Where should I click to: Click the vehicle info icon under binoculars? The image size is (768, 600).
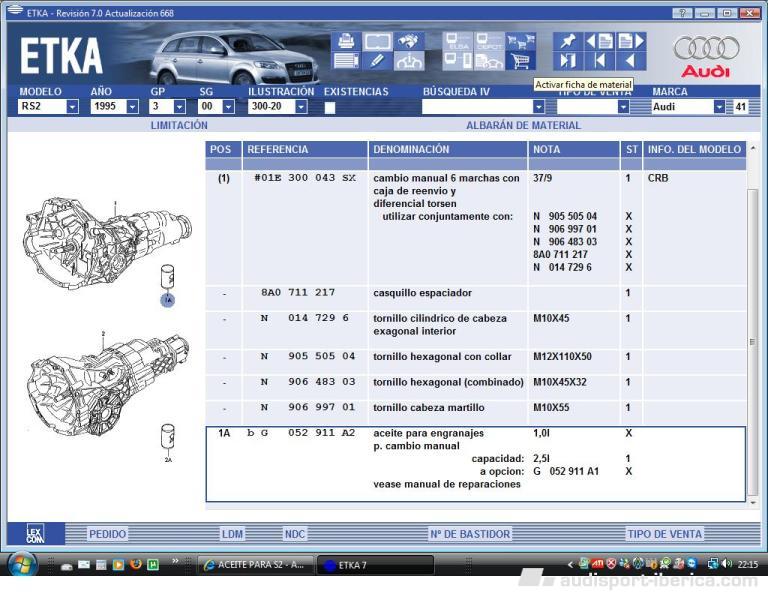coord(408,61)
